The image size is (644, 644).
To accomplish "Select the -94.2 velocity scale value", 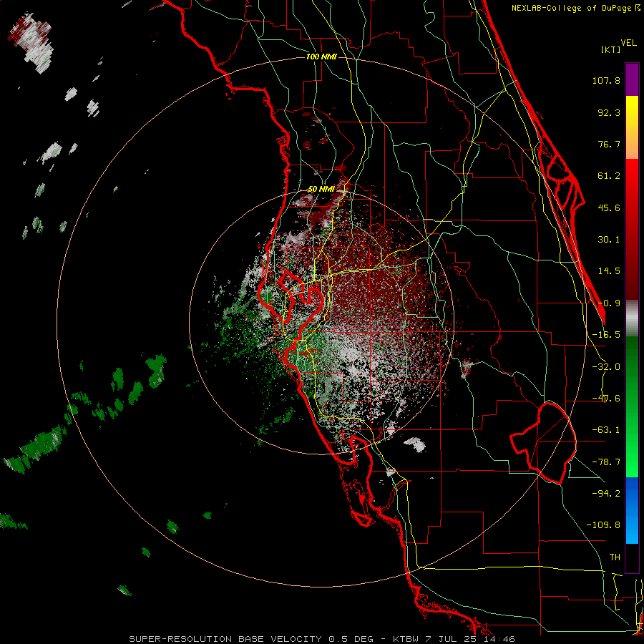I will click(x=606, y=494).
